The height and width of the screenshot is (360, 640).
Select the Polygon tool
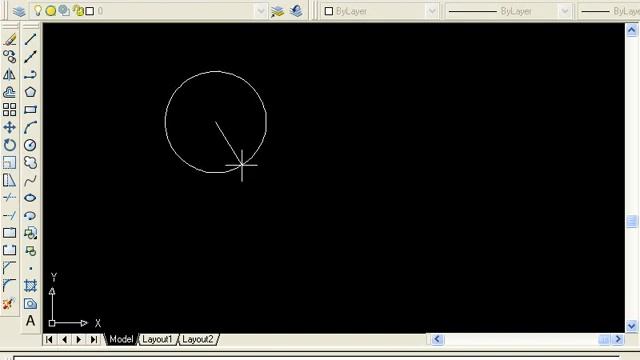pos(30,92)
